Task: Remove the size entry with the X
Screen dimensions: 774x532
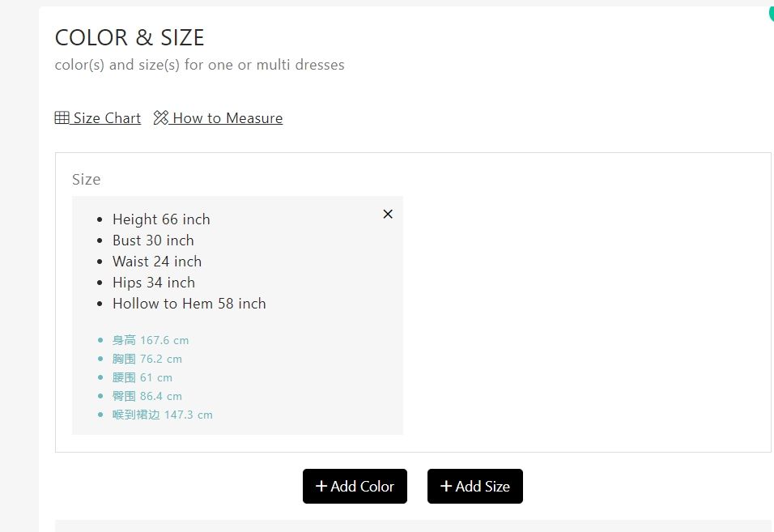Action: (388, 215)
